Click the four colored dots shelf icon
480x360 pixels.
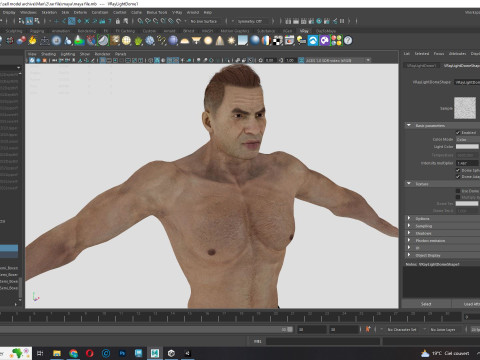pyautogui.click(x=337, y=41)
